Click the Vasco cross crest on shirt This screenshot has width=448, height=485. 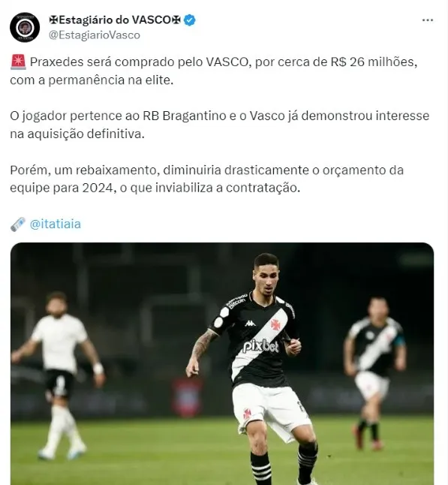(275, 324)
